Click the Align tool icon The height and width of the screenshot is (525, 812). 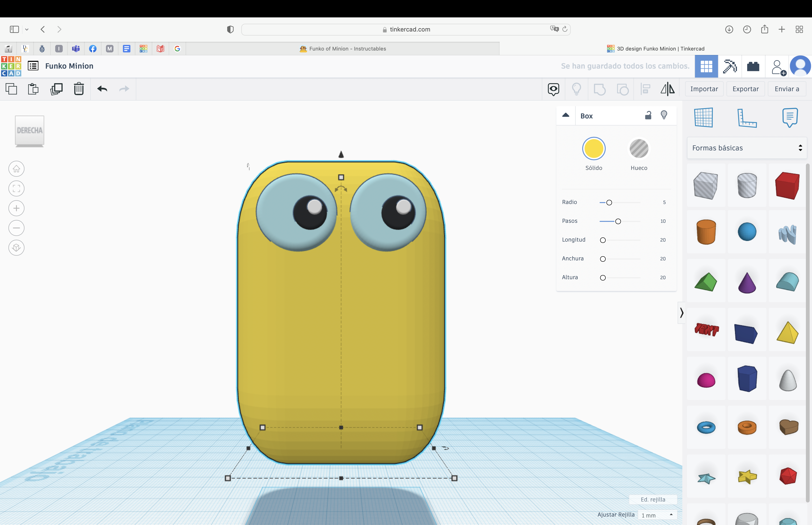(x=645, y=89)
